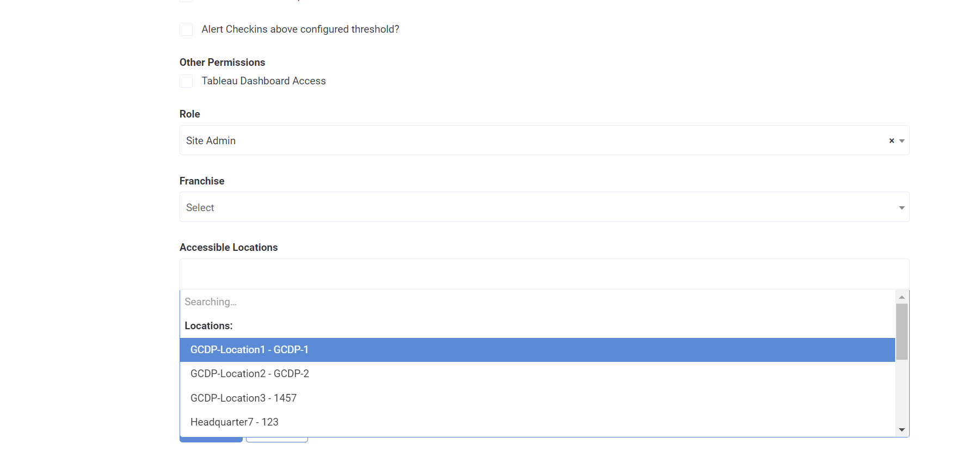
Task: Check Alert Checkins above configured threshold
Action: (186, 29)
